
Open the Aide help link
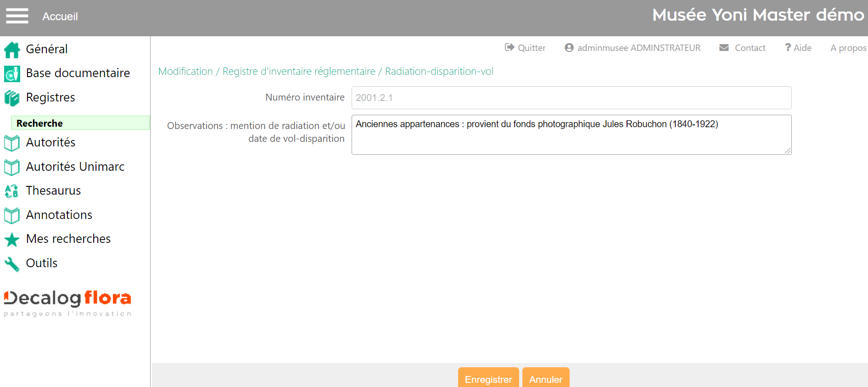click(798, 48)
